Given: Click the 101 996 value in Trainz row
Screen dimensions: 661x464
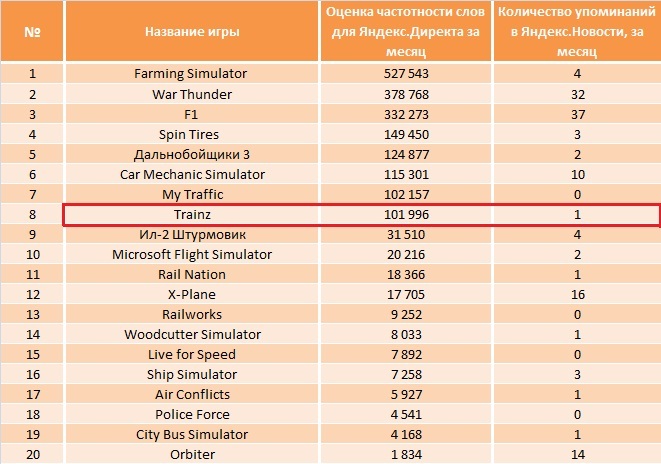Looking at the screenshot, I should pos(406,215).
